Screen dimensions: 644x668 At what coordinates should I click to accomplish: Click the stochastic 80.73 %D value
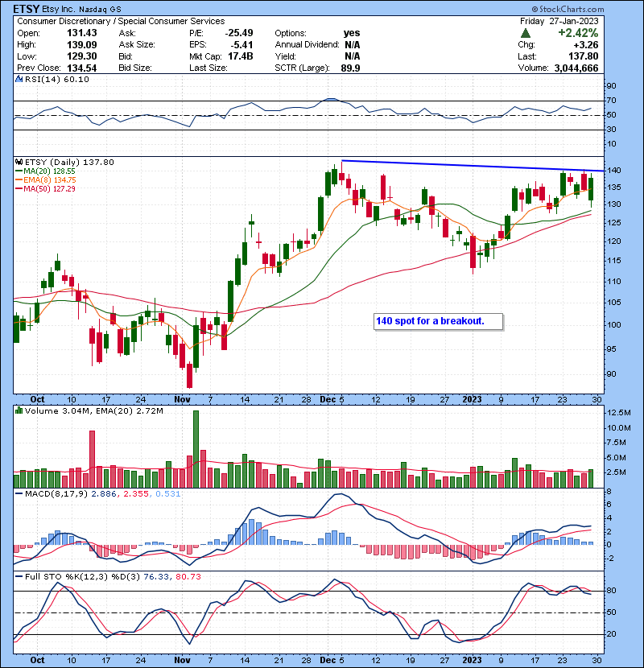pos(188,576)
